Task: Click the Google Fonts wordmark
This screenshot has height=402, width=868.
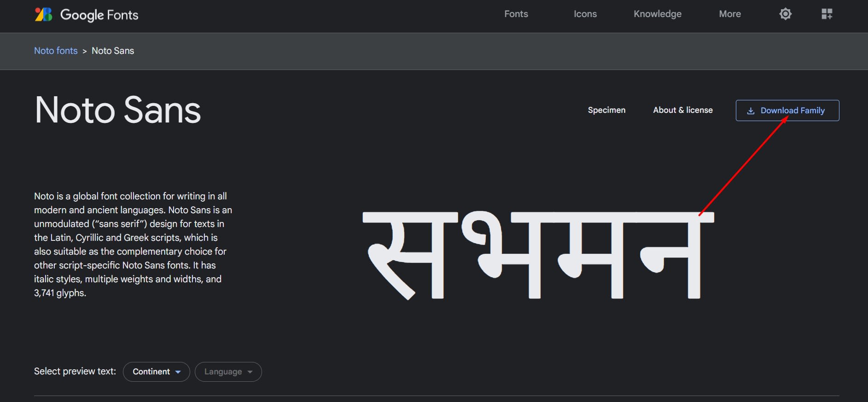Action: (x=99, y=15)
